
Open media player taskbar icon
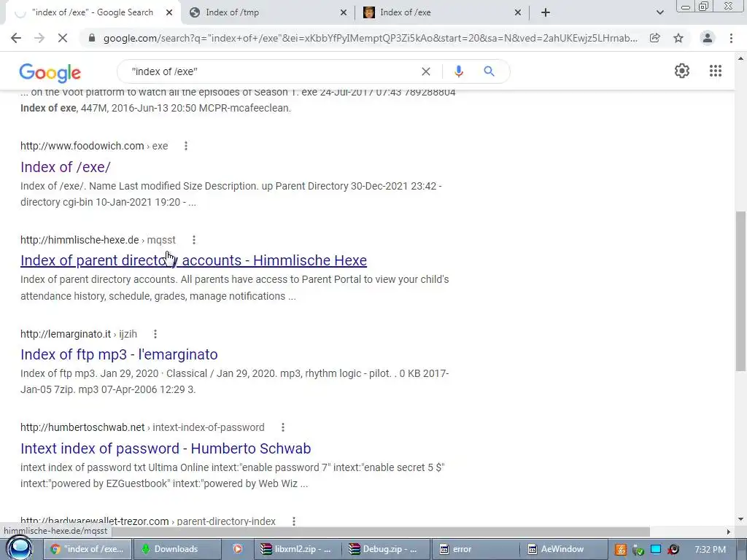pos(237,549)
